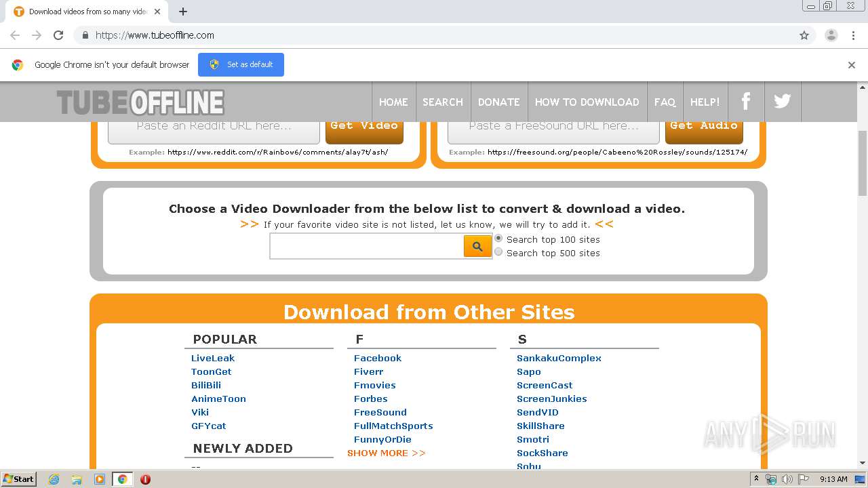Open the AnimeToon downloader link
Screen dimensions: 868x488
click(x=218, y=399)
